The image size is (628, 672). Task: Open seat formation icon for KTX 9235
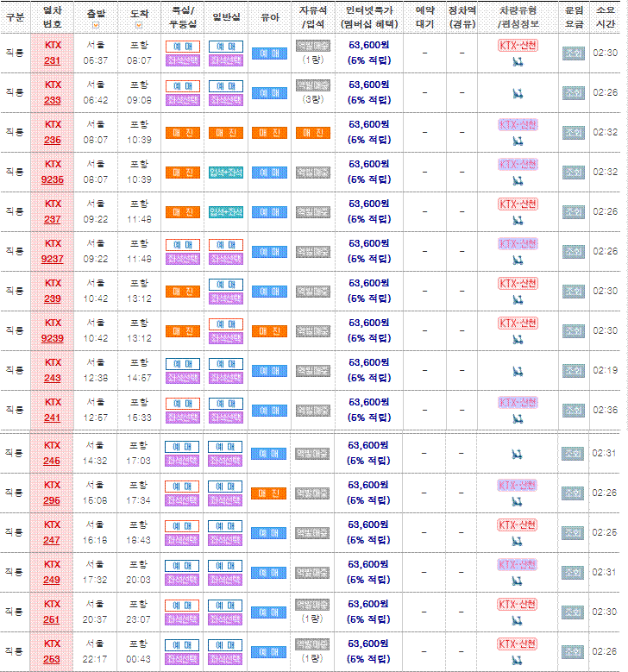pos(518,181)
